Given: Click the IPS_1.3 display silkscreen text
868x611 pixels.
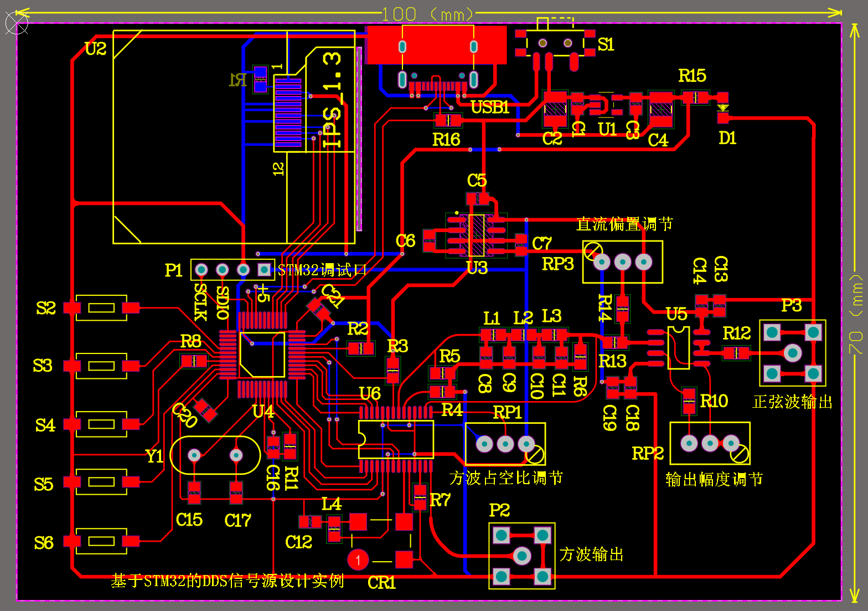Looking at the screenshot, I should [x=332, y=100].
